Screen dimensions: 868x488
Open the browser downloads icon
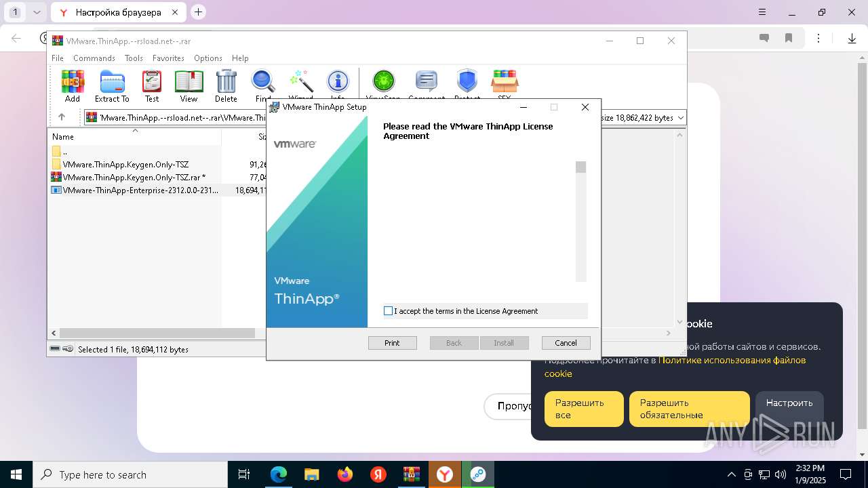tap(852, 39)
